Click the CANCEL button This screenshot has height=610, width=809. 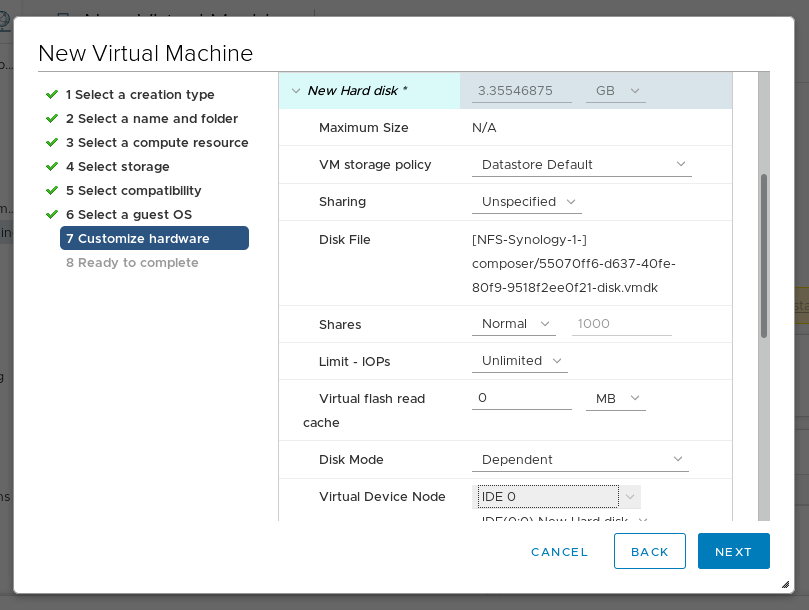[559, 552]
